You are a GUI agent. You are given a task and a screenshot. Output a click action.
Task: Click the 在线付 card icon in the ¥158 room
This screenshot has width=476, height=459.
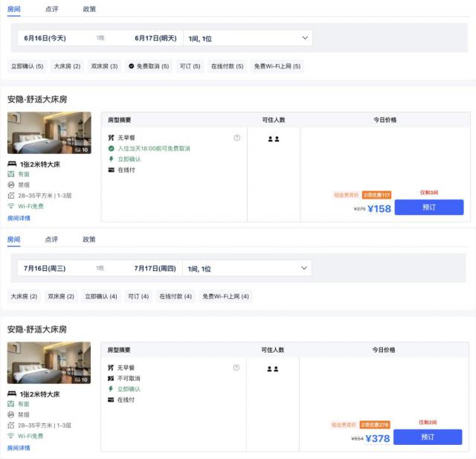(x=111, y=170)
